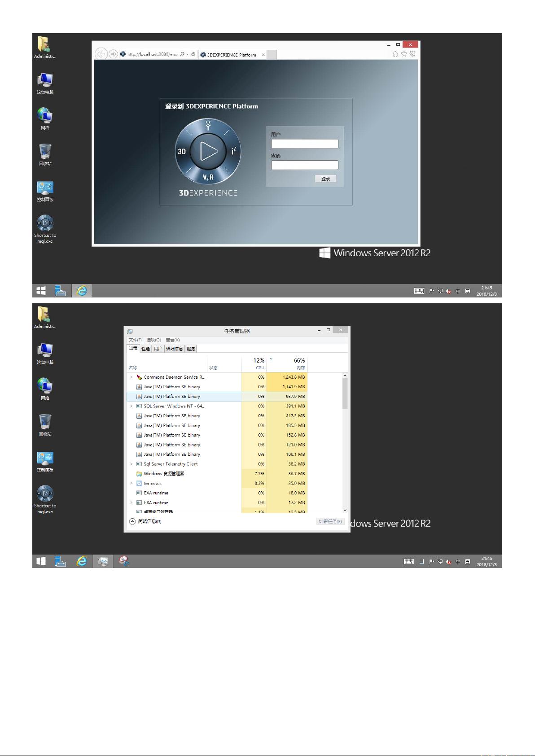535x756 pixels.
Task: Go back in the Internet Explorer window
Action: pos(102,54)
